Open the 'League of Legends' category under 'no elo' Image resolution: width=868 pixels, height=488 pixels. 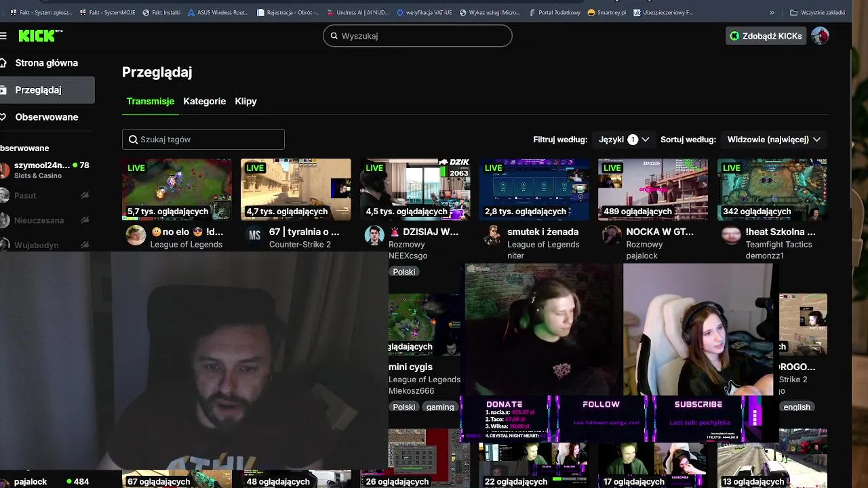pos(186,245)
